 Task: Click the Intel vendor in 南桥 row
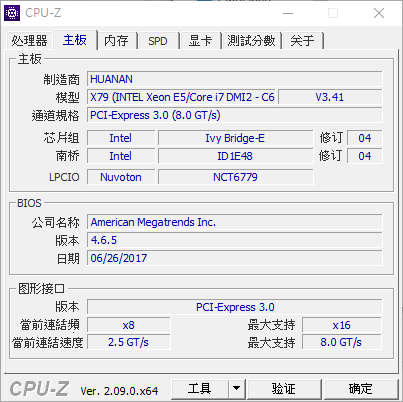tap(121, 156)
